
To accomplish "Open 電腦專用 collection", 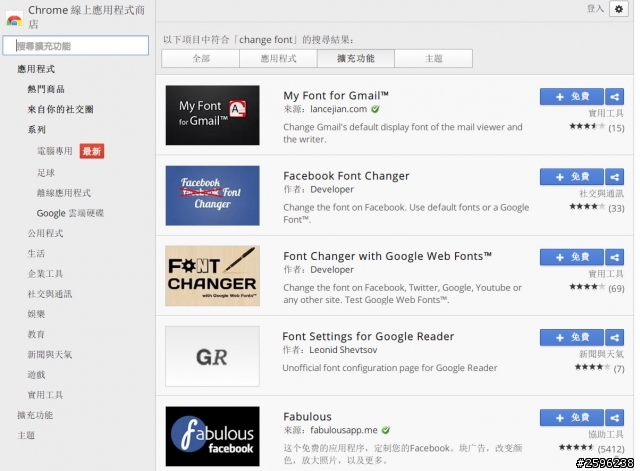I will 55,151.
